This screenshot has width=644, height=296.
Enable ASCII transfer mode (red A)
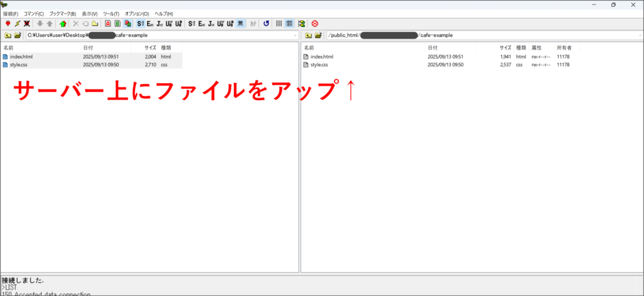[x=108, y=23]
